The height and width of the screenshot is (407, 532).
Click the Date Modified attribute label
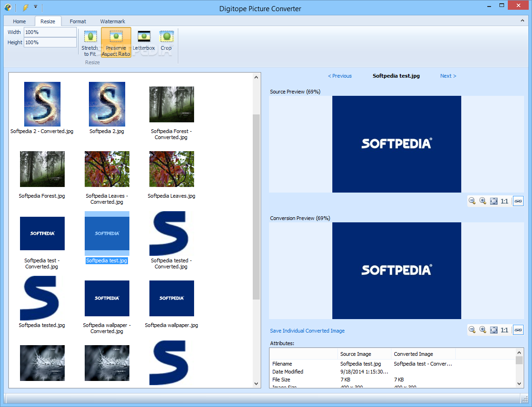tap(288, 372)
